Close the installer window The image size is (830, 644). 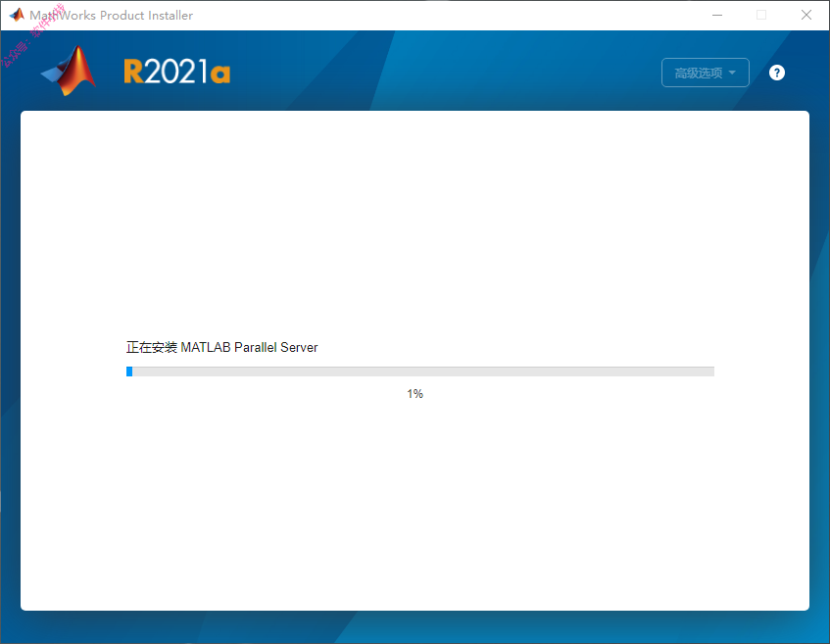click(806, 15)
